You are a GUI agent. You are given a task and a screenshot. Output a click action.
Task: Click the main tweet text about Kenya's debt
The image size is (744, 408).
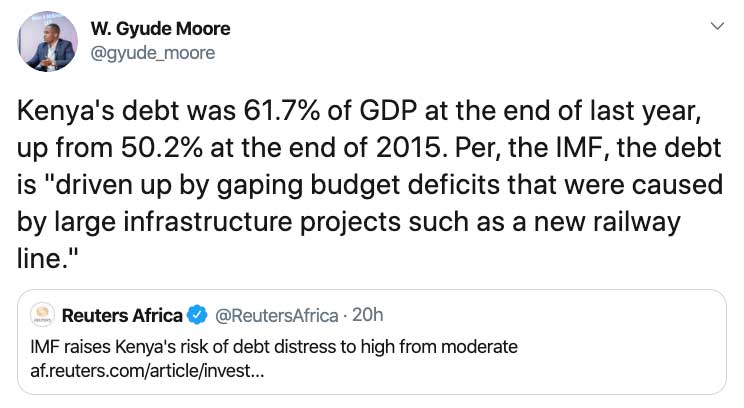coord(370,185)
